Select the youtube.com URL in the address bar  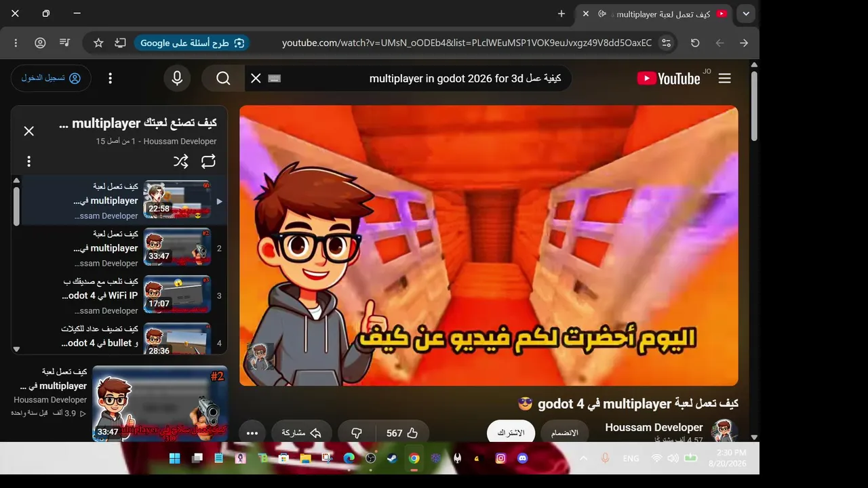[x=467, y=43]
